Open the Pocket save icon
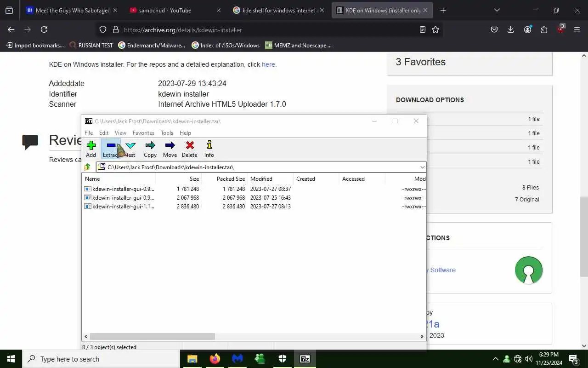This screenshot has height=368, width=588. pos(494,29)
